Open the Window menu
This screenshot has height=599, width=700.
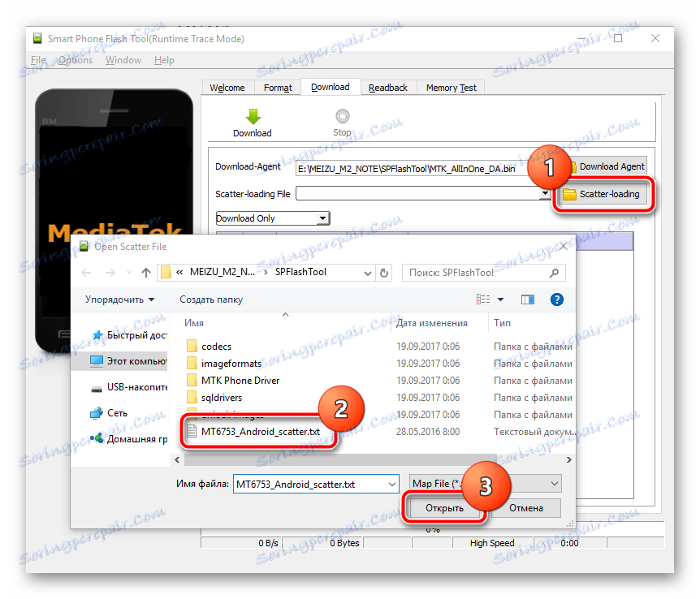123,60
